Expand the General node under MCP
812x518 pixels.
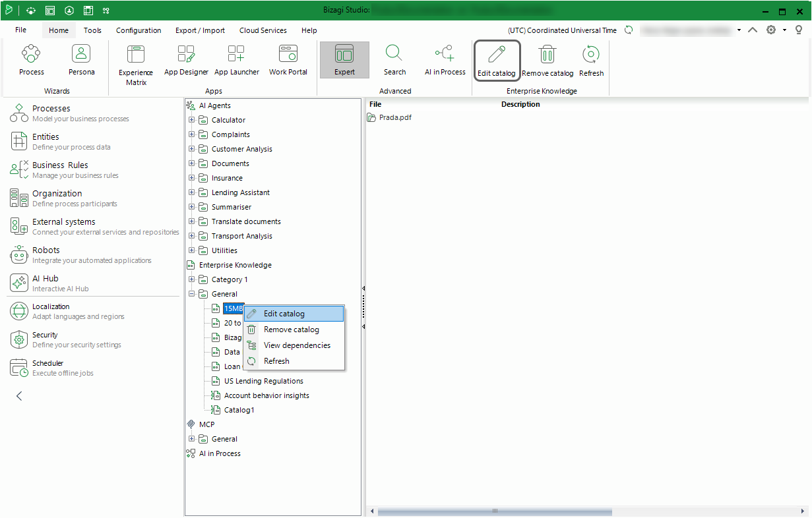(x=192, y=439)
